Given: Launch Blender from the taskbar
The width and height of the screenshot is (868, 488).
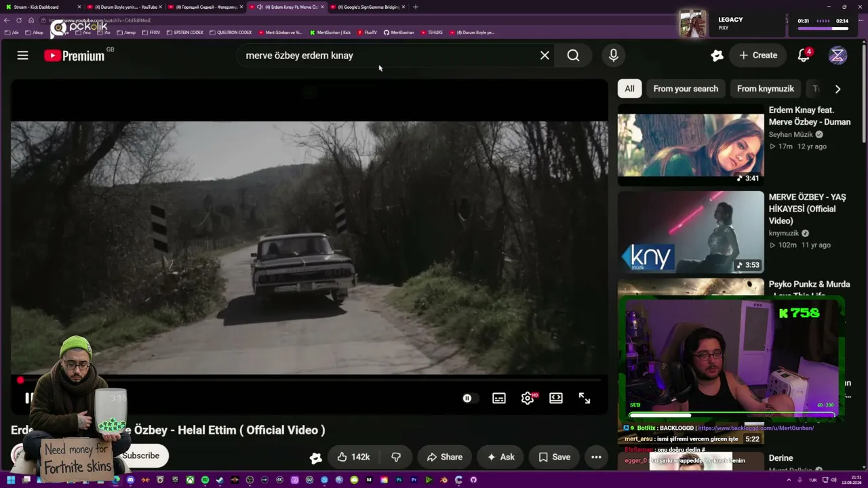Looking at the screenshot, I should (443, 480).
